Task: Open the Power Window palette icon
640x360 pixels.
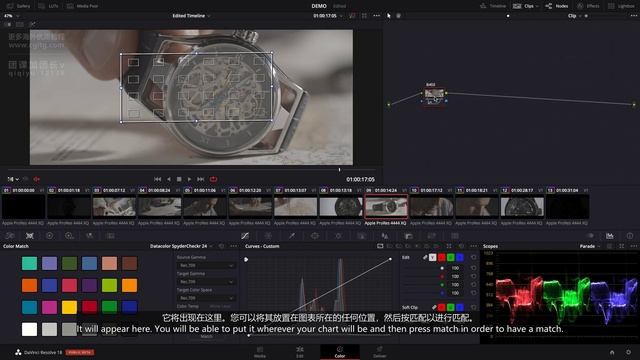Action: coord(315,236)
